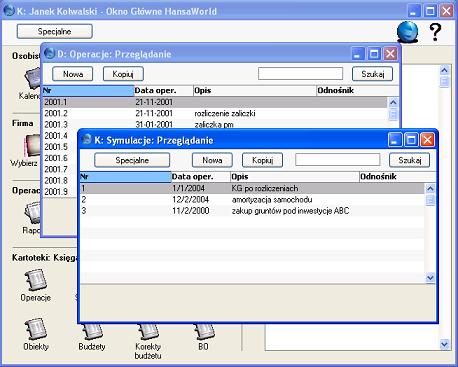Open help with the question mark icon
The width and height of the screenshot is (458, 367).
pyautogui.click(x=435, y=32)
